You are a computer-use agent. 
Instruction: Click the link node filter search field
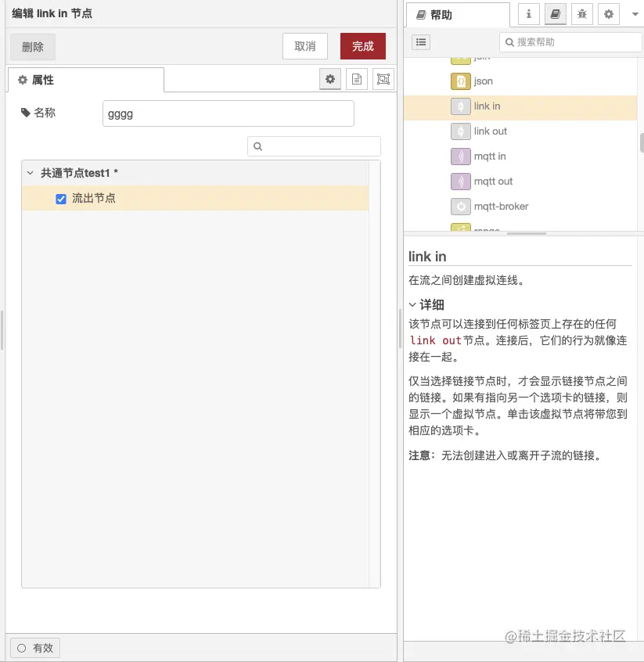315,146
